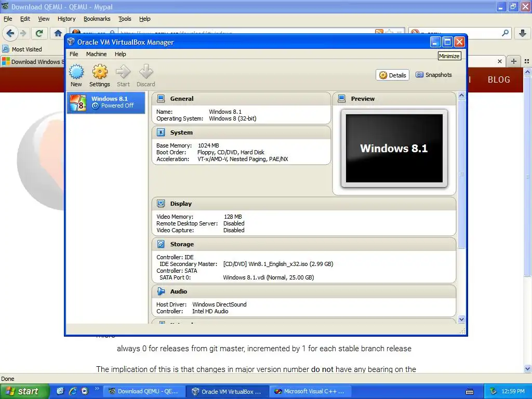
Task: Click VirtualBox details scroll down arrow
Action: point(461,319)
